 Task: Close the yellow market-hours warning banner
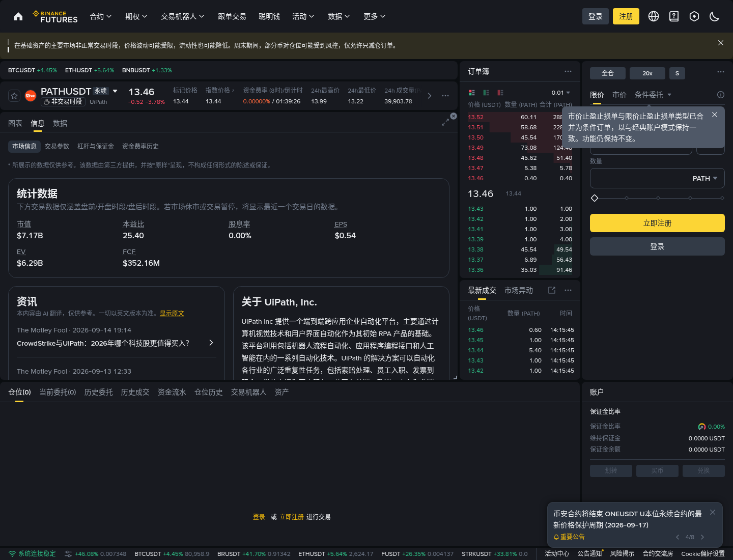[x=721, y=43]
